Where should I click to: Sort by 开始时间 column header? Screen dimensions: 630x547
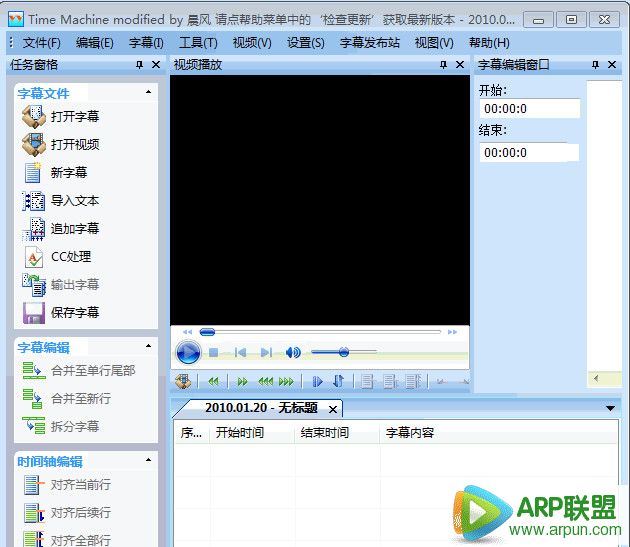point(252,433)
